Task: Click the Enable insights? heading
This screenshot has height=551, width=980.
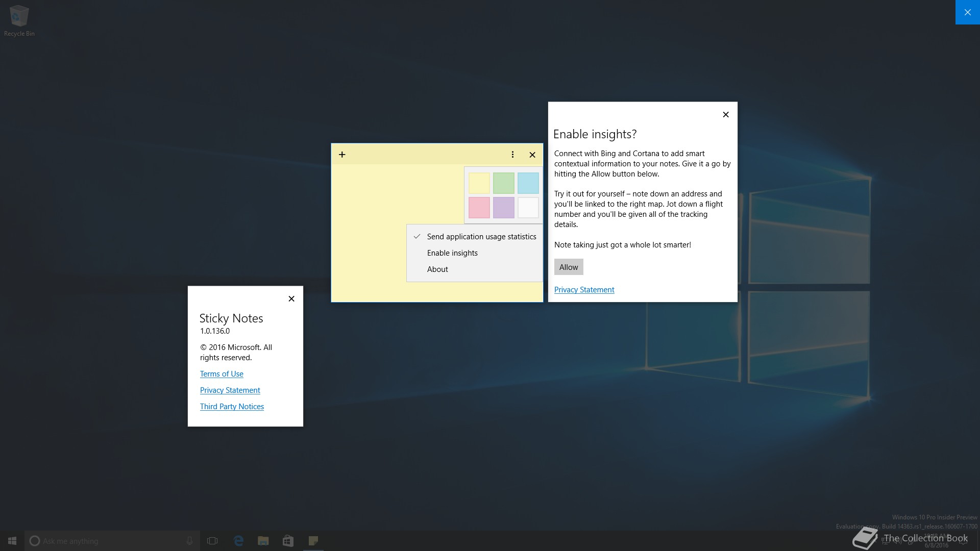Action: (595, 134)
